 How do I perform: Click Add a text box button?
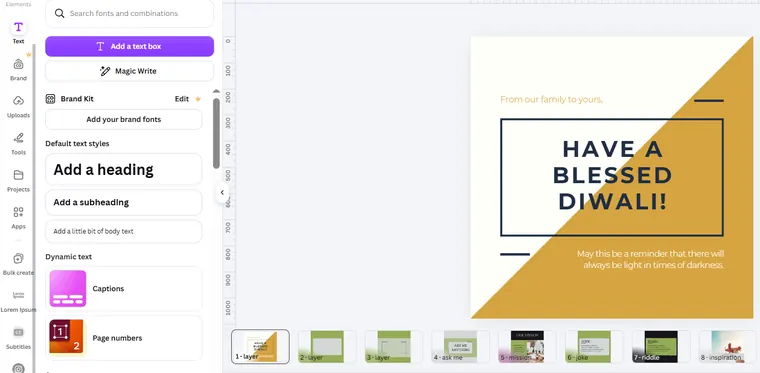click(x=129, y=47)
